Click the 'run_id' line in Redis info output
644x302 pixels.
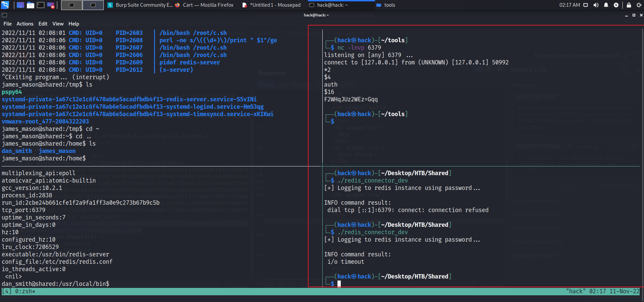click(x=81, y=203)
